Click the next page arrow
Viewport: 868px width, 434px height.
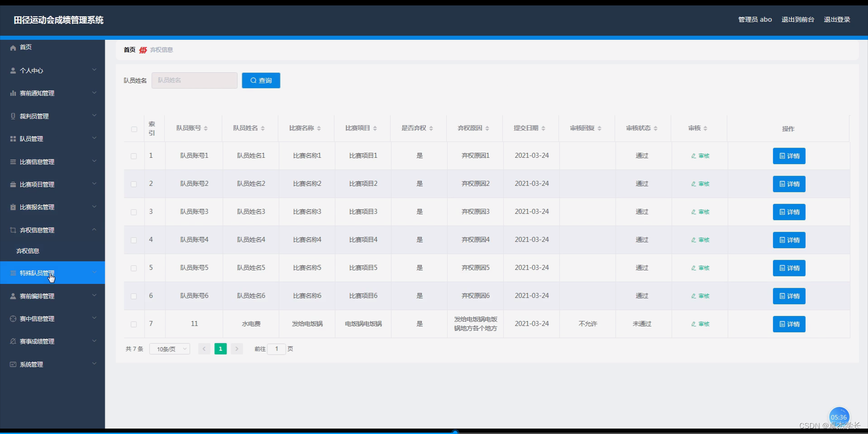pos(237,349)
